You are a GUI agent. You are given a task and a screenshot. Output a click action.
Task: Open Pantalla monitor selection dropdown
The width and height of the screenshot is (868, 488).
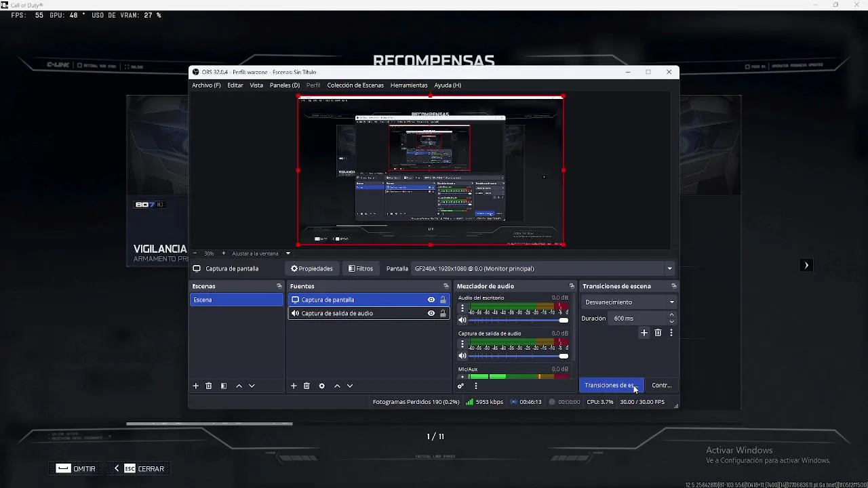point(543,268)
